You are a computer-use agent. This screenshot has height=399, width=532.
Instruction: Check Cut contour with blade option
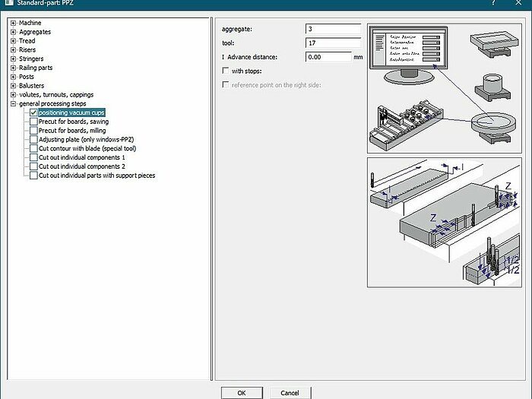[33, 149]
